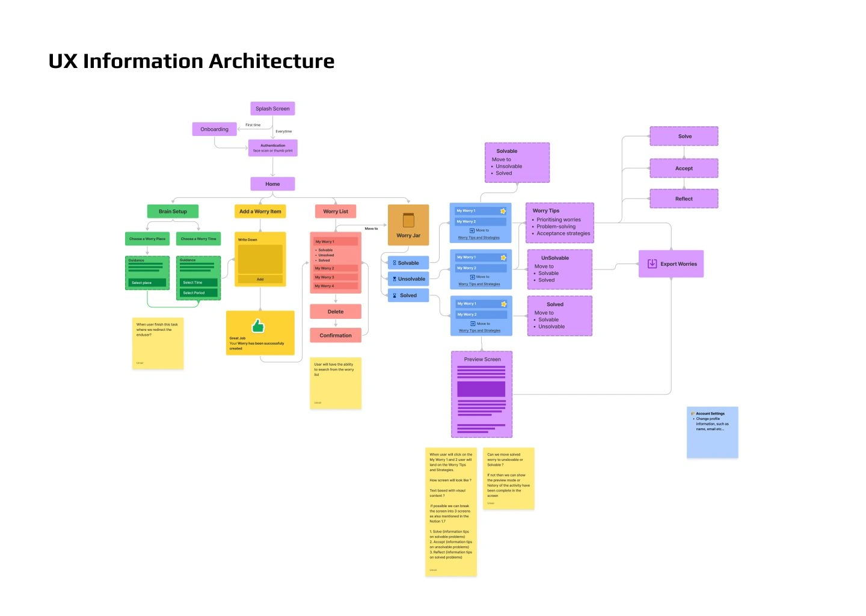Select the Onboarding node
Screen dimensions: 866x616
click(215, 129)
